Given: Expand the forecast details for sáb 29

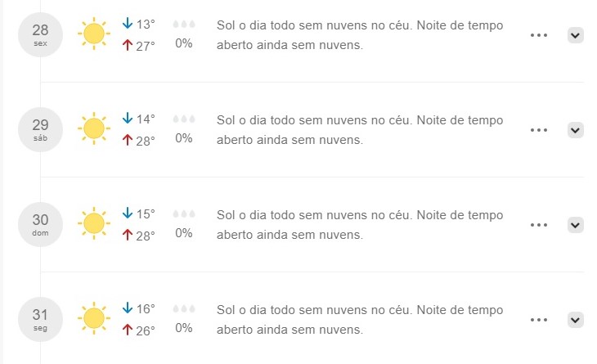Looking at the screenshot, I should [575, 130].
